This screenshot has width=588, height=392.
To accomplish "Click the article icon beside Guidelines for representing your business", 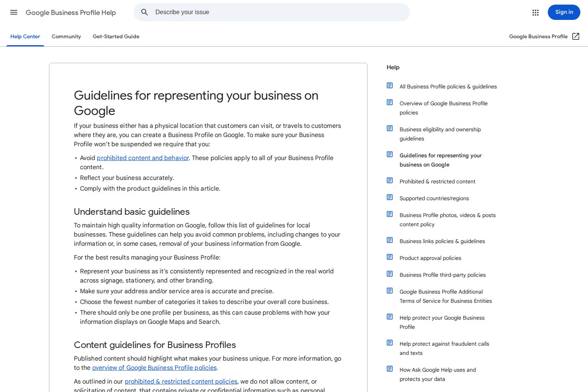I will click(x=390, y=154).
